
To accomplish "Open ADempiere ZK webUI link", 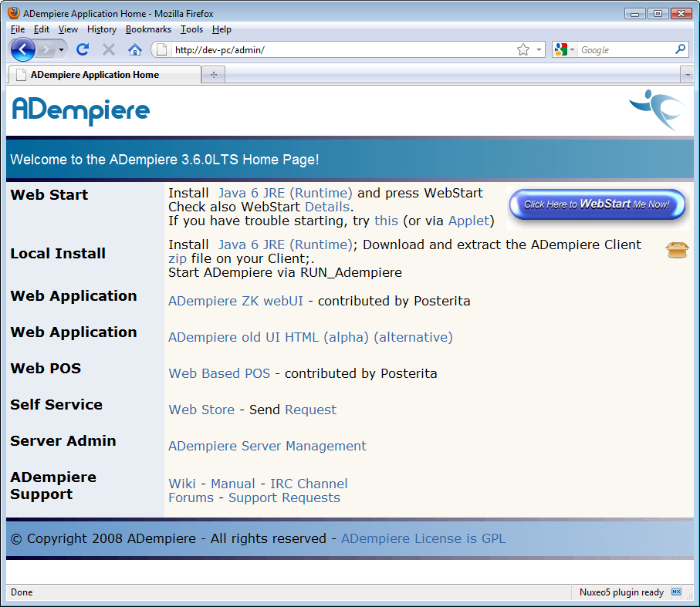I will pyautogui.click(x=235, y=301).
